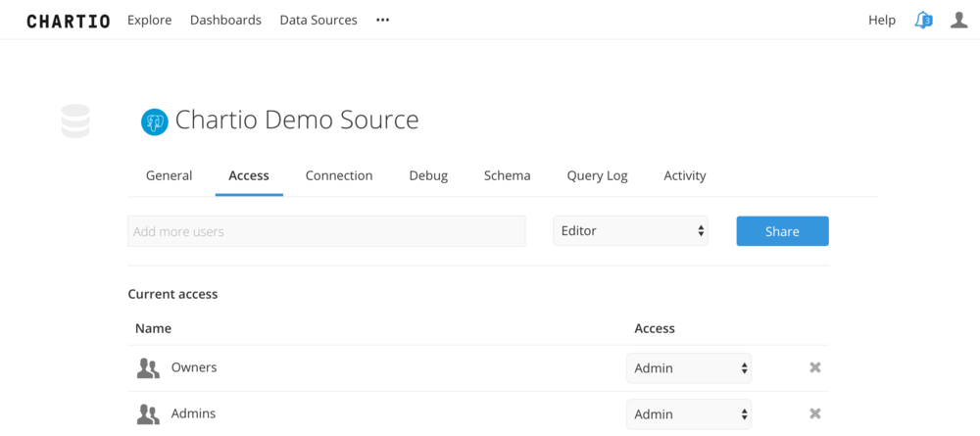Select the Access tab

pos(249,175)
